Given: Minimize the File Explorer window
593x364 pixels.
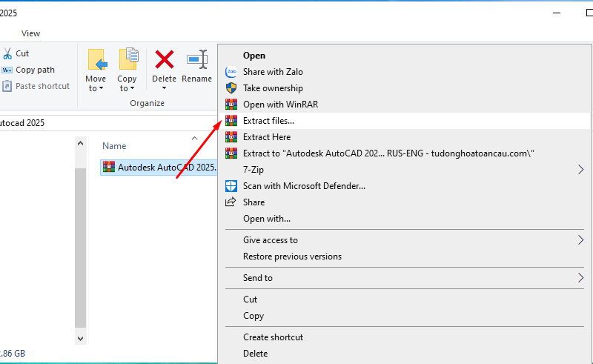Looking at the screenshot, I should (x=557, y=13).
